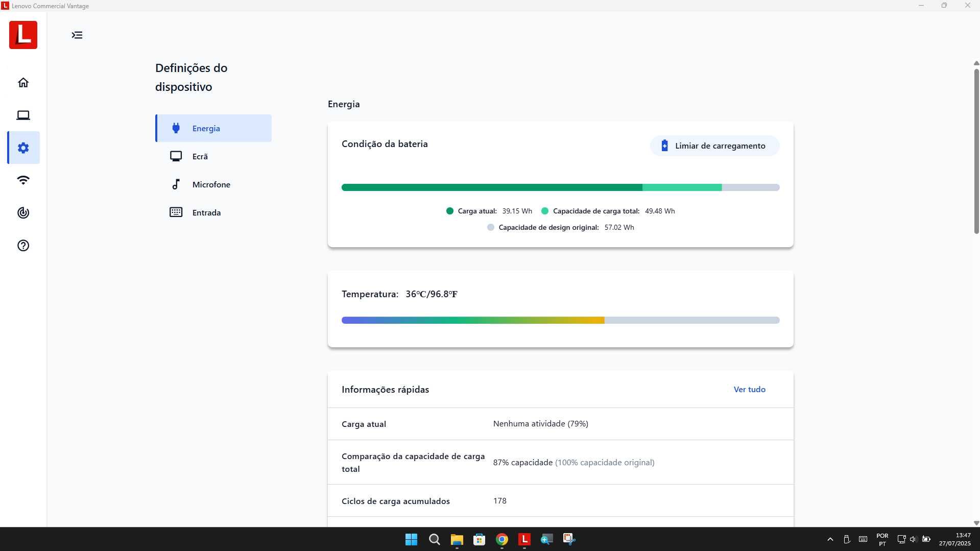This screenshot has width=980, height=551.
Task: Click the gray design capacity legend dot
Action: (x=490, y=227)
